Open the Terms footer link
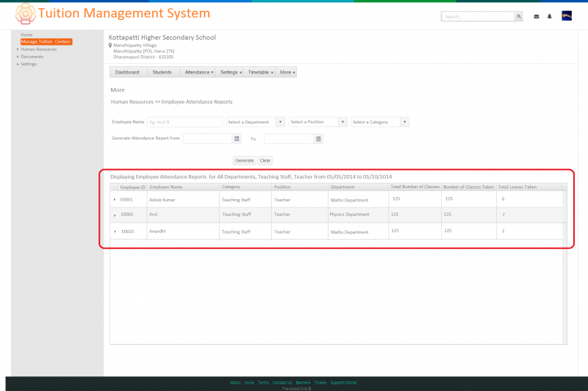The width and height of the screenshot is (588, 391). [263, 382]
